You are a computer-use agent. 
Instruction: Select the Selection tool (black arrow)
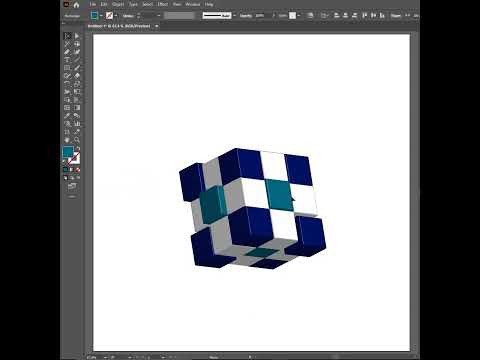click(x=68, y=36)
